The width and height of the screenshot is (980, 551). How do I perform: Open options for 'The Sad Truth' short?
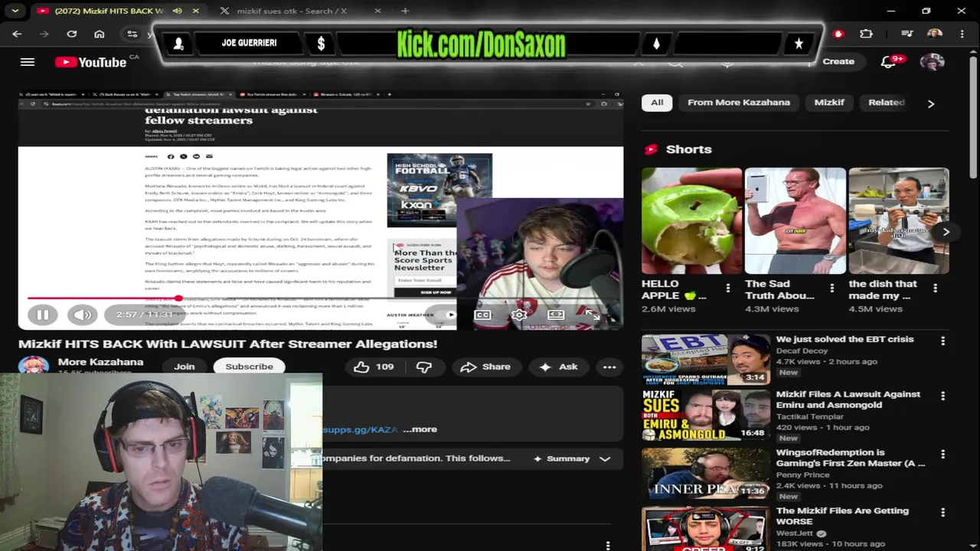(831, 289)
